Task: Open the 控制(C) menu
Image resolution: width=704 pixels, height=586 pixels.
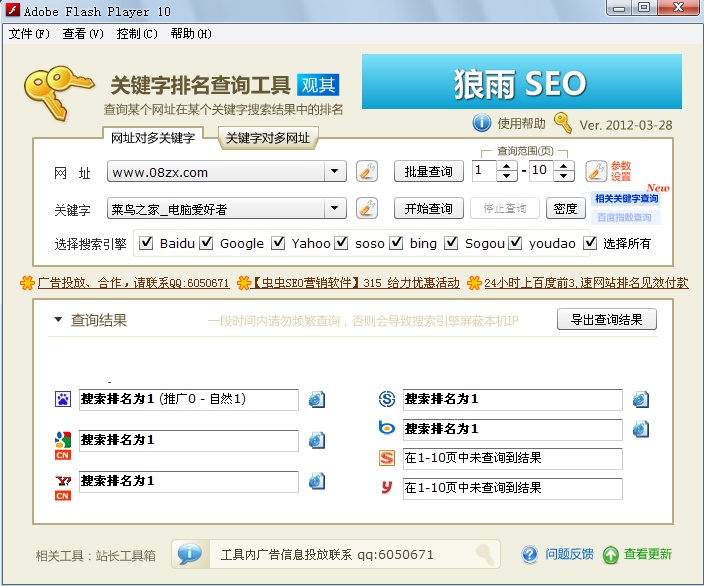Action: click(137, 34)
